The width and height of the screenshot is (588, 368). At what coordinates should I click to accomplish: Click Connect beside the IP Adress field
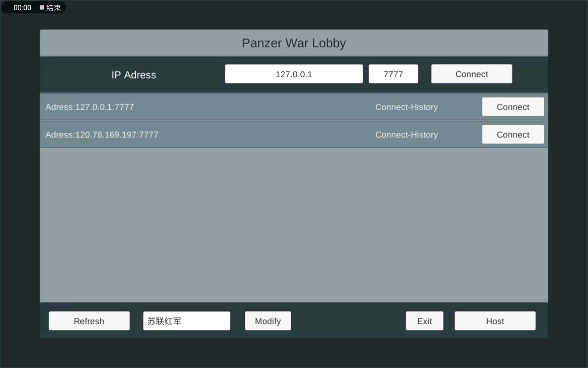coord(471,74)
